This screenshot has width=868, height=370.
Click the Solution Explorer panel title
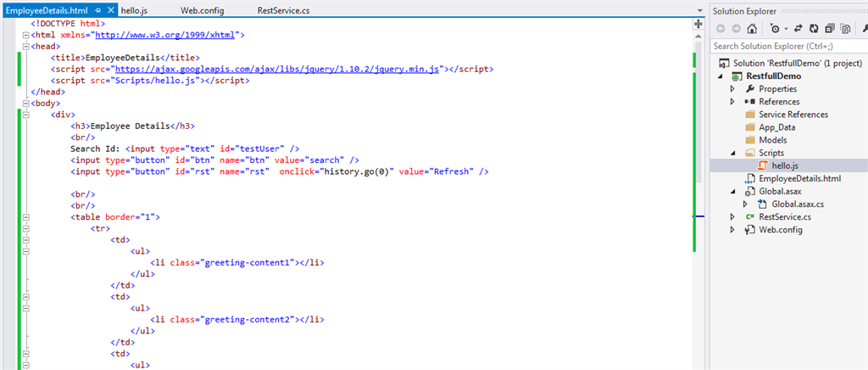point(744,11)
